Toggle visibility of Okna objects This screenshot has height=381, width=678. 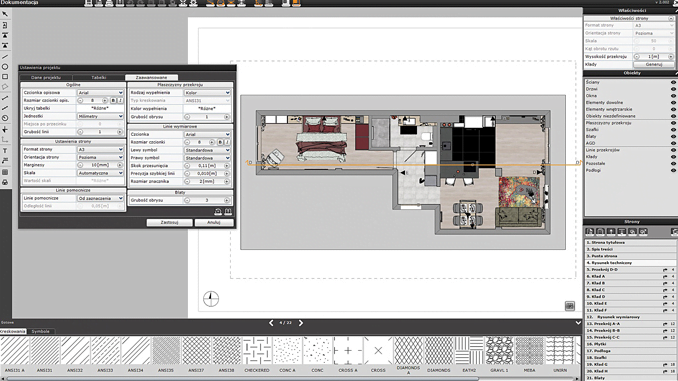pos(673,96)
